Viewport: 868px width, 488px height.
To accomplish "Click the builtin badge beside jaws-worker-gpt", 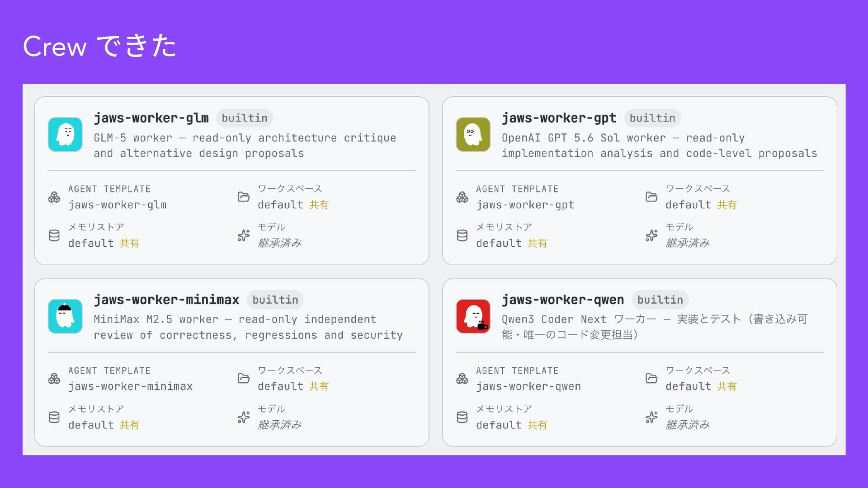I will (652, 118).
